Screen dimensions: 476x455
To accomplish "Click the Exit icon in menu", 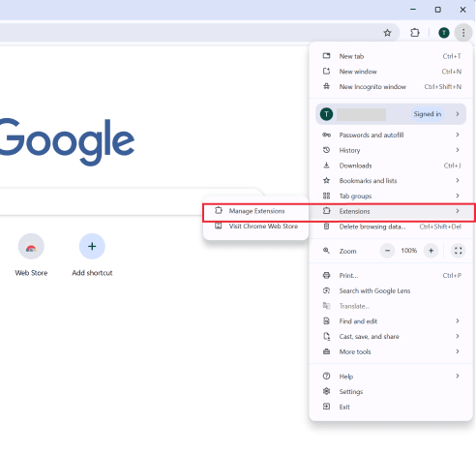I will 326,407.
